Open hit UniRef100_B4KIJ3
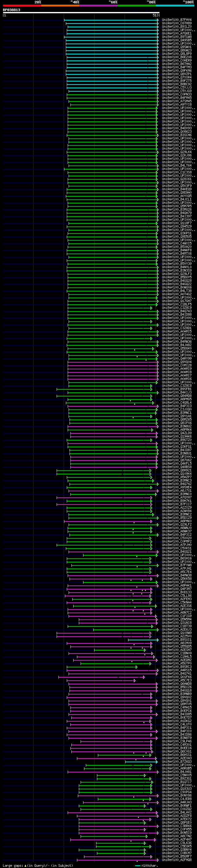This screenshot has width=197, height=868. pos(177,393)
